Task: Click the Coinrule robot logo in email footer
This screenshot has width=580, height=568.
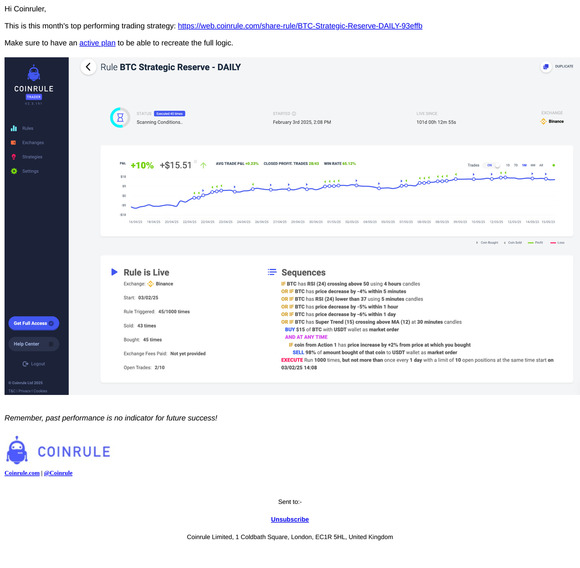Action: pyautogui.click(x=17, y=450)
